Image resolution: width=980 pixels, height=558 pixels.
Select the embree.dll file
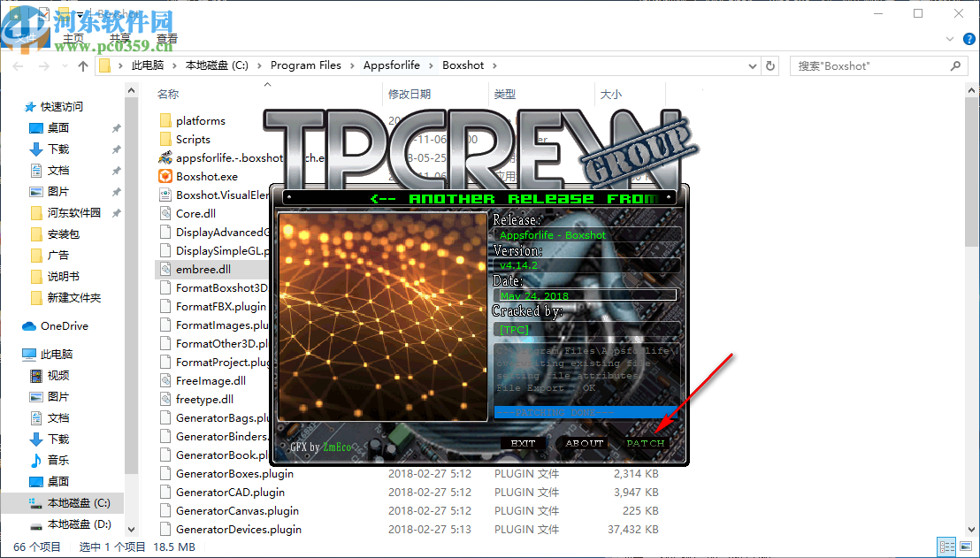pyautogui.click(x=203, y=270)
